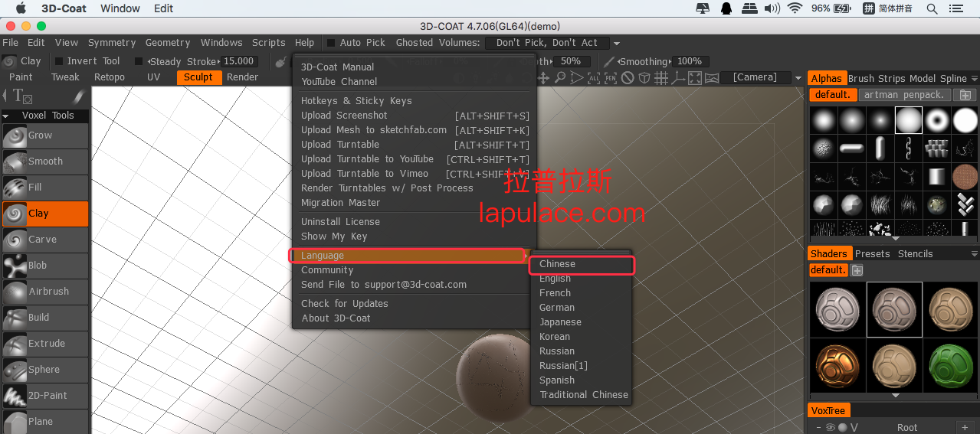Toggle the Invert Tool checkbox

click(x=58, y=61)
